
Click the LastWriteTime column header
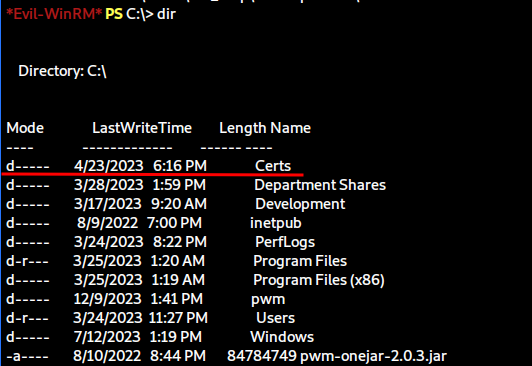click(x=142, y=128)
